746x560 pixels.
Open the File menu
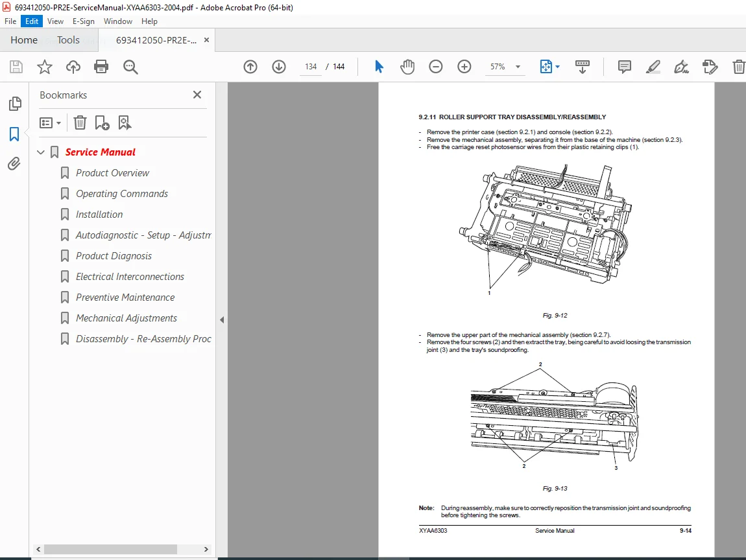(10, 21)
